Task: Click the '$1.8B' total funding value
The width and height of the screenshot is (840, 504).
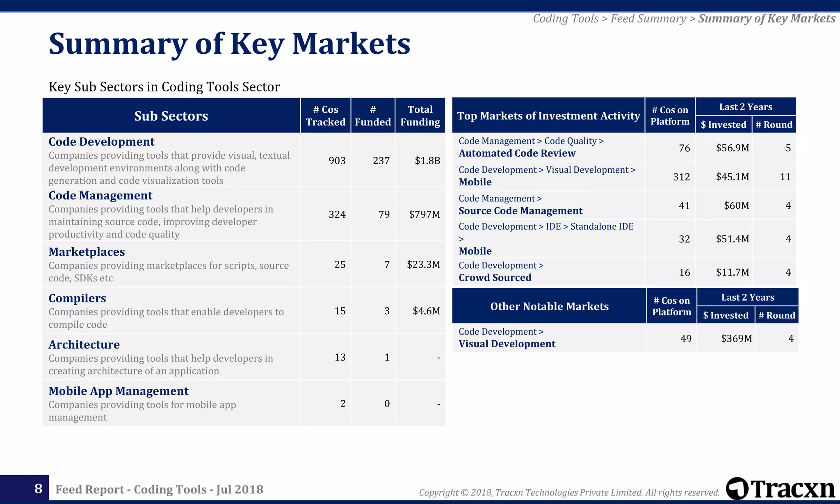Action: pyautogui.click(x=427, y=161)
